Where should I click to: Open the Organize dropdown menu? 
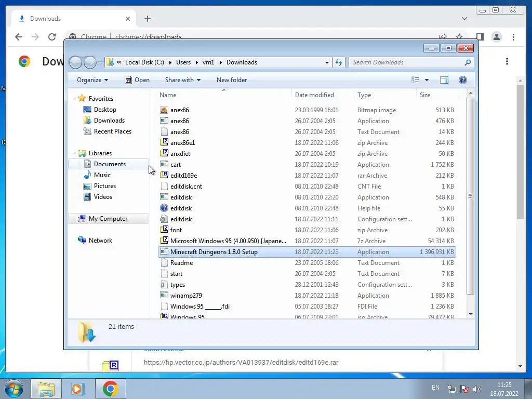click(x=92, y=80)
